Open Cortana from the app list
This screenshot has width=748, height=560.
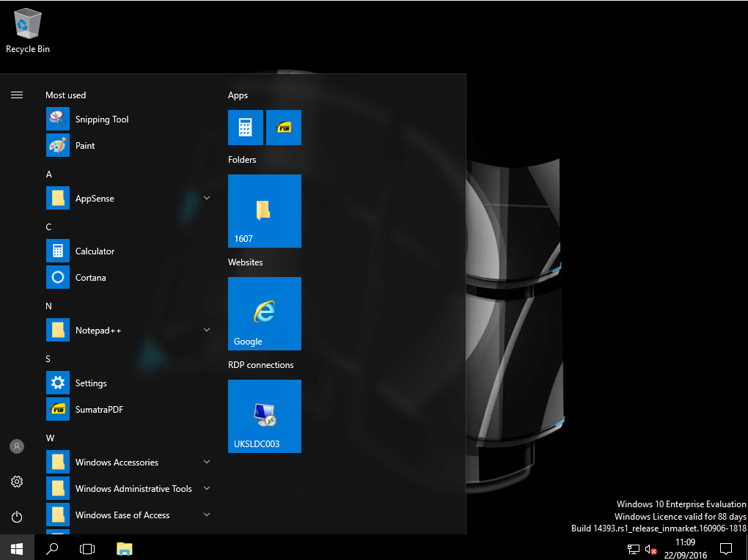point(129,277)
